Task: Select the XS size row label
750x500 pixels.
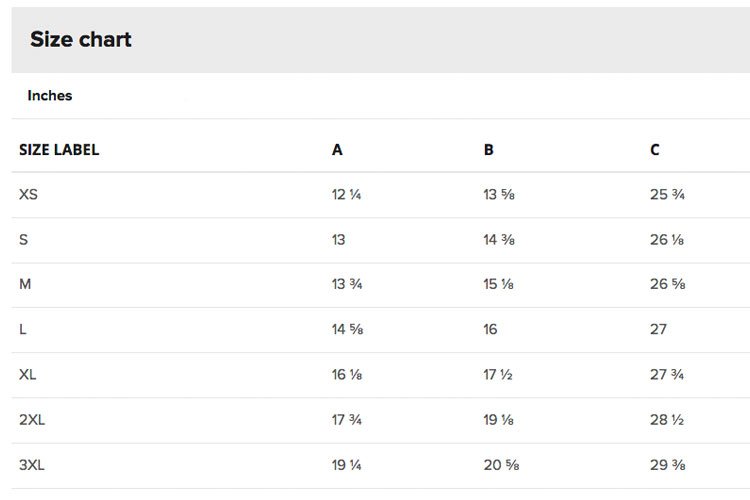Action: (x=28, y=194)
